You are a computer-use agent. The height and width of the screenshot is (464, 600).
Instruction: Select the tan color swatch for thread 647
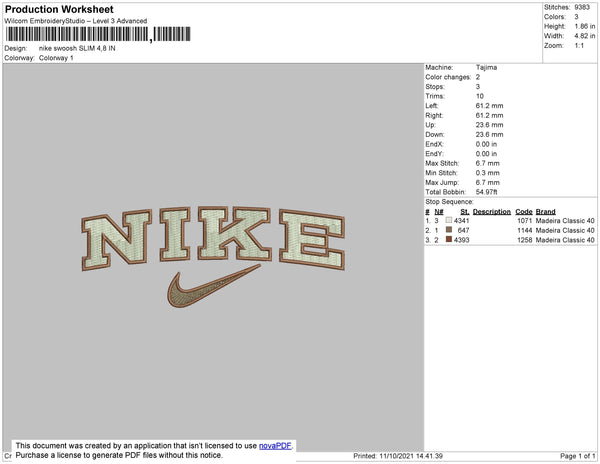[x=449, y=230]
